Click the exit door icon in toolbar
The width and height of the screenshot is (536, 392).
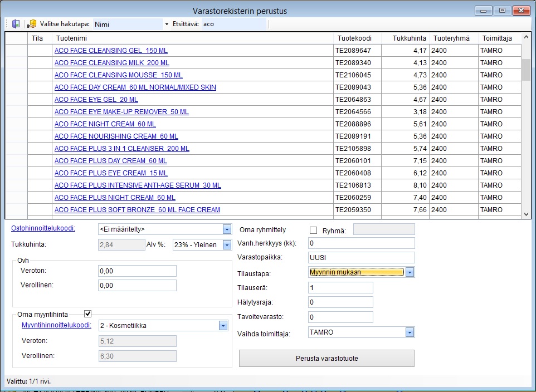pos(16,24)
